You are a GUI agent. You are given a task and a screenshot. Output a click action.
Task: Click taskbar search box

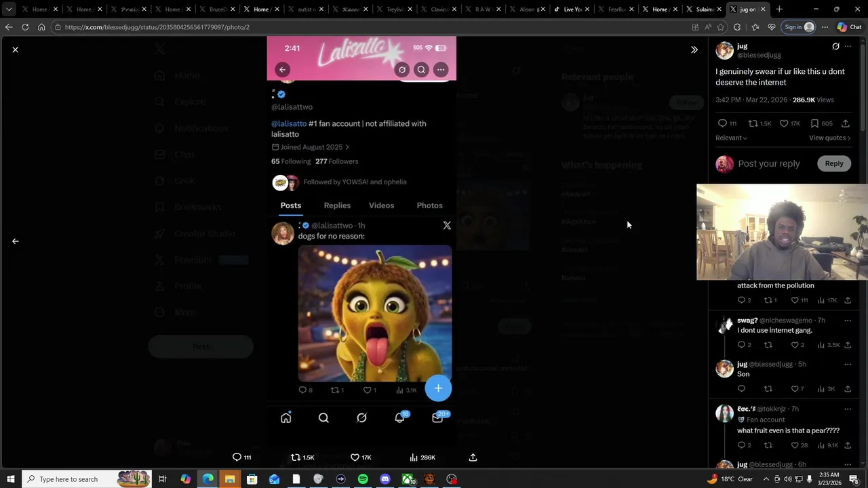click(86, 479)
